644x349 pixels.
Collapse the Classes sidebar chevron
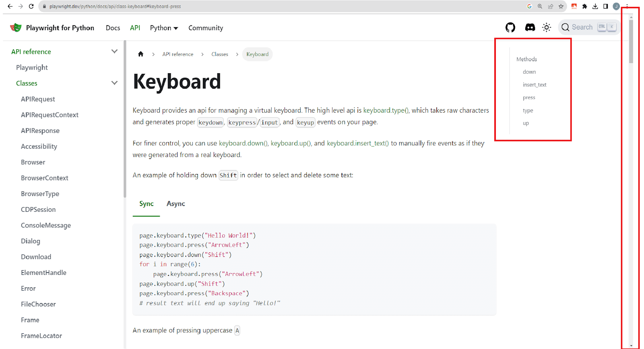[114, 83]
